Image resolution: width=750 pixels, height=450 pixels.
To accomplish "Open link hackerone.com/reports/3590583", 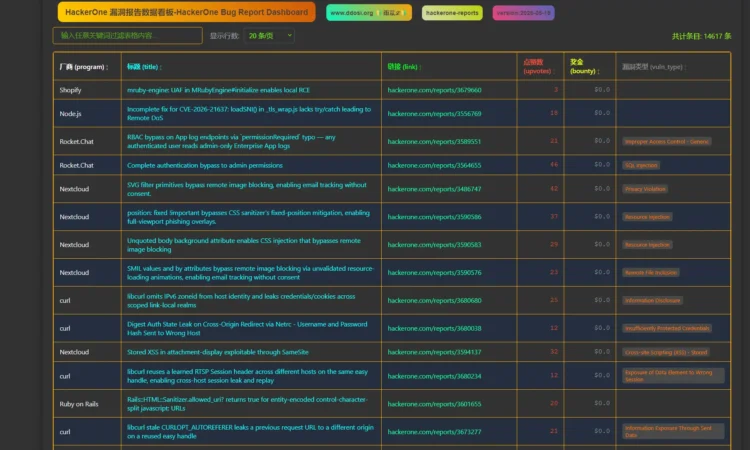I will tap(434, 245).
